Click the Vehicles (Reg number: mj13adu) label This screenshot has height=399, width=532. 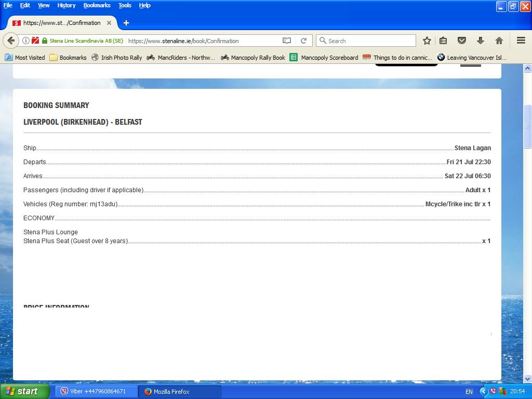tap(71, 204)
